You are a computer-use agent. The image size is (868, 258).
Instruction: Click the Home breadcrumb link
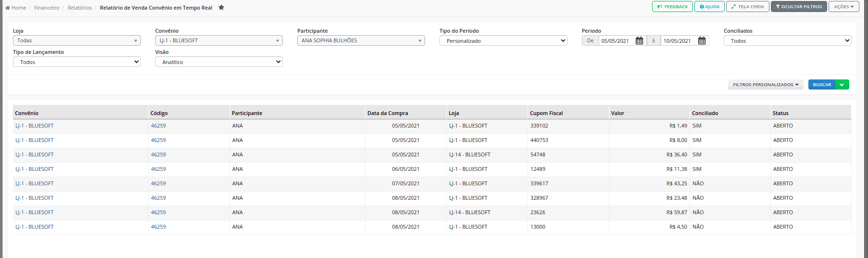coord(15,8)
